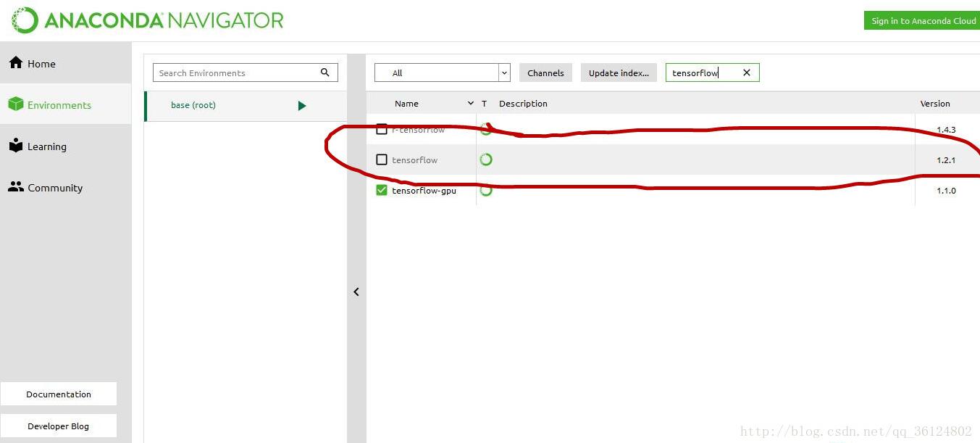
Task: Tick the tensorflow package checkbox
Action: click(382, 160)
